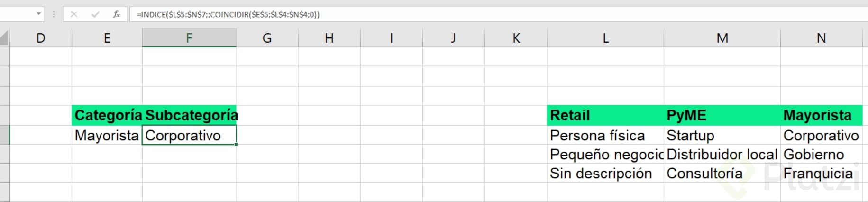Select the green PyME header cell
868x202 pixels.
(x=722, y=115)
